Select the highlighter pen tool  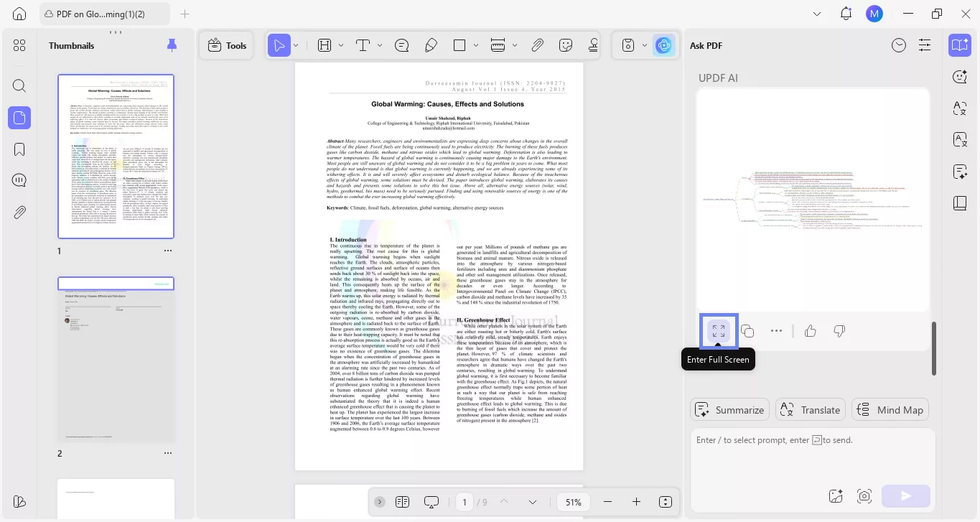(x=431, y=45)
